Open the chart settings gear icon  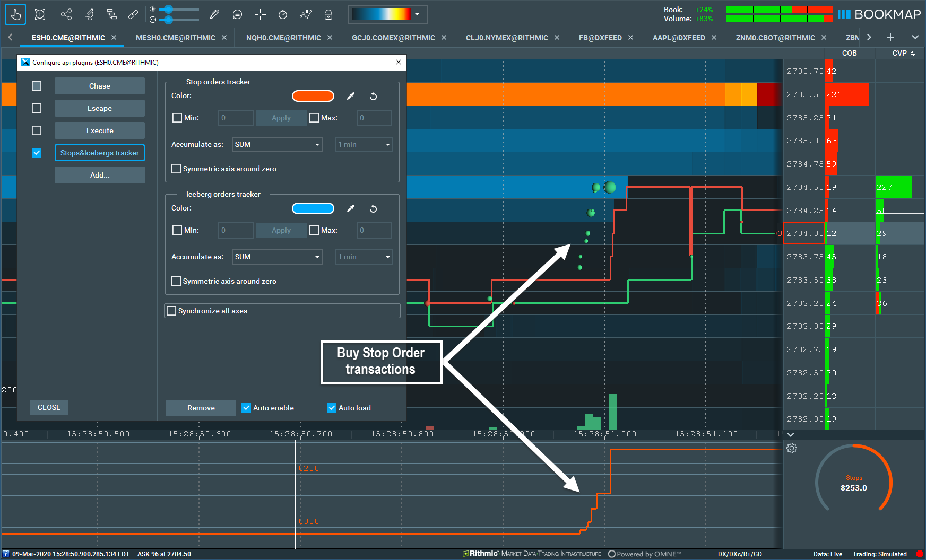tap(792, 448)
